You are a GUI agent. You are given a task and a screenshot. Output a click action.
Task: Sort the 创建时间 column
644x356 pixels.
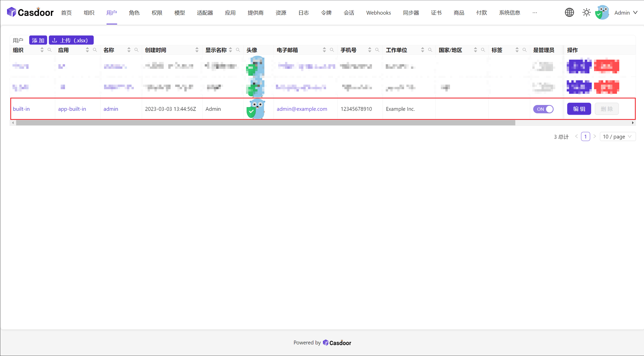click(197, 50)
